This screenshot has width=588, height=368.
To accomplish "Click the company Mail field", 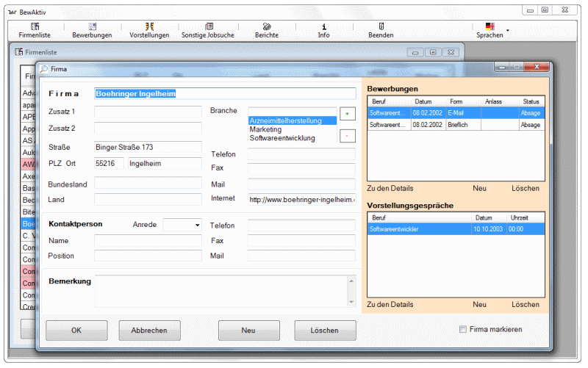I will coord(301,184).
